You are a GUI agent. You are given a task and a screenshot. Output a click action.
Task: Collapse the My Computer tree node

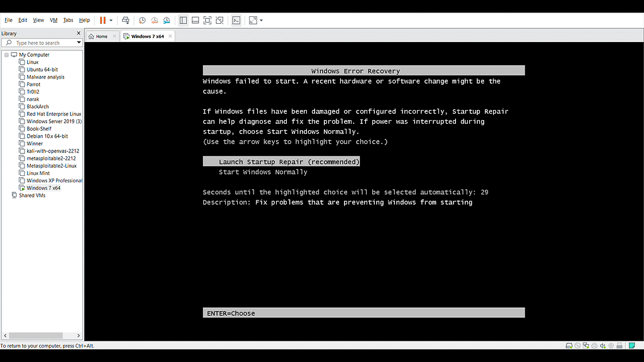[6, 55]
